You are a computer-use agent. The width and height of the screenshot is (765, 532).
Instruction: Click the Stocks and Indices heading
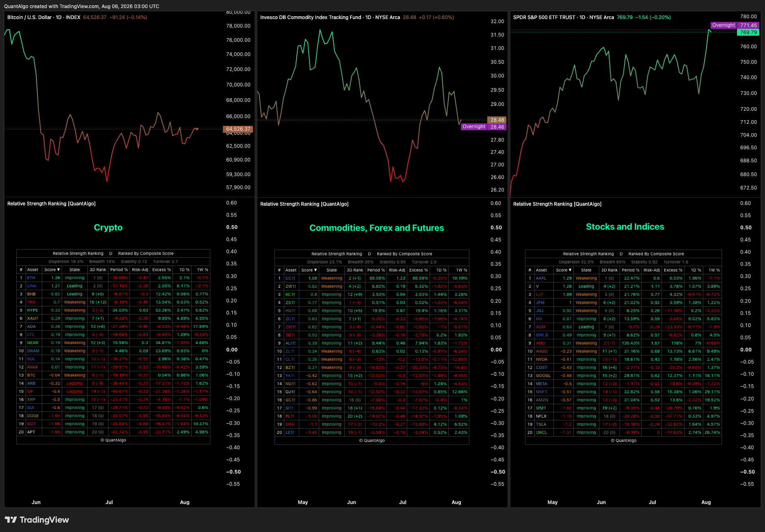click(x=625, y=227)
